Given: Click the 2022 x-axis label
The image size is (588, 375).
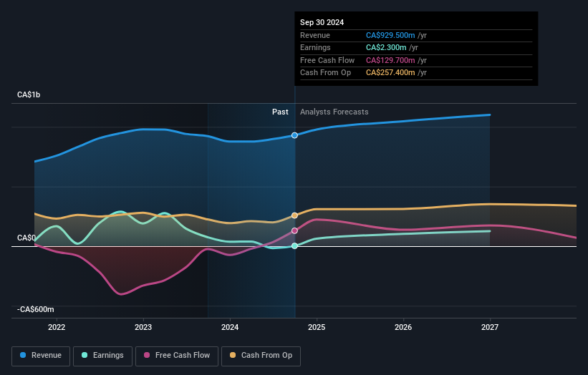Looking at the screenshot, I should click(x=57, y=328).
